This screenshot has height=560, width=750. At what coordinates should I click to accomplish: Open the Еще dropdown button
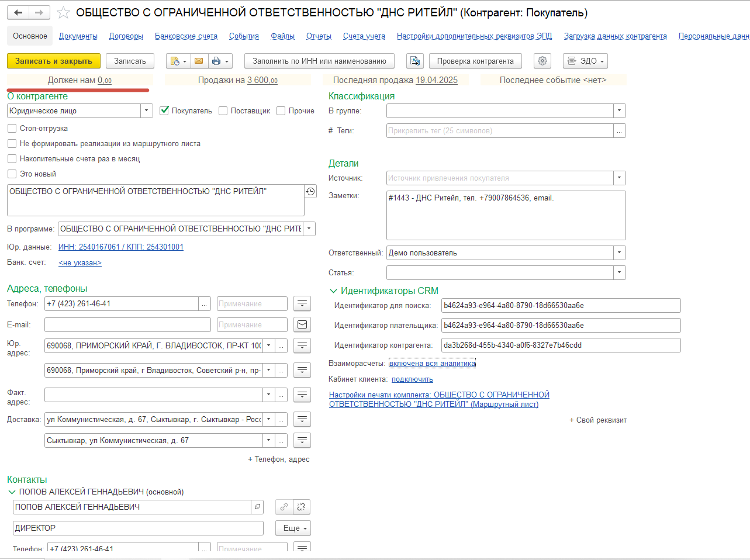coord(293,528)
